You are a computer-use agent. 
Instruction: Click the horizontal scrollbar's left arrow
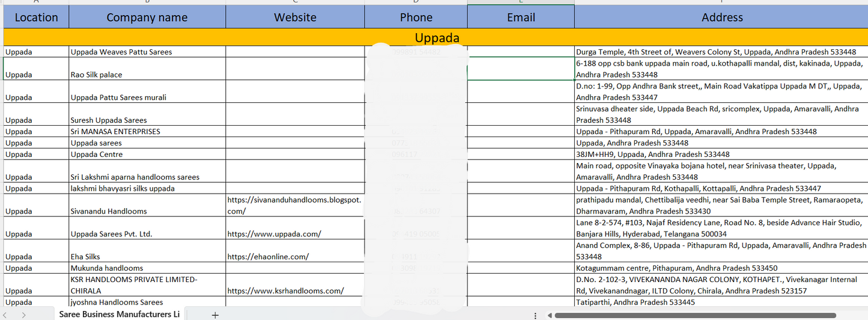coord(549,315)
